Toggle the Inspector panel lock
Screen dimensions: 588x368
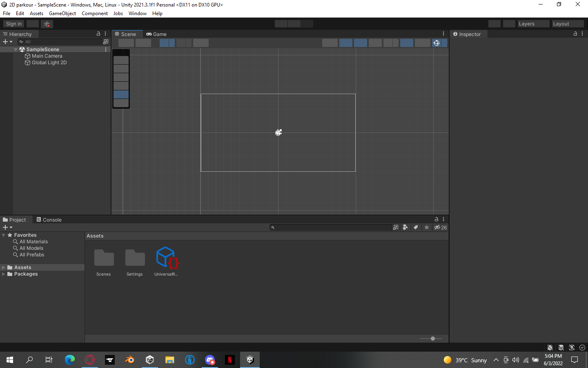575,34
